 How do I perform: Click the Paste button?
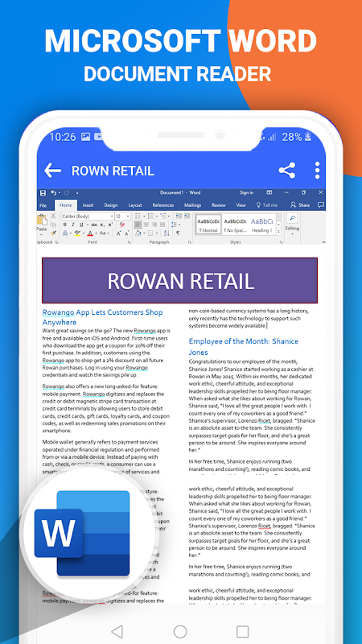pos(42,225)
